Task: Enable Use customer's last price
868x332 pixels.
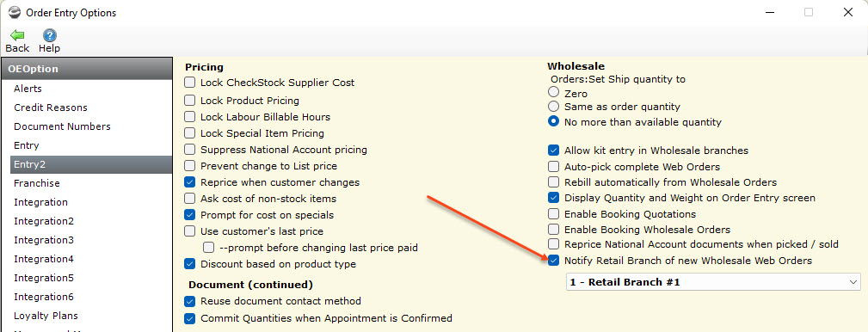Action: point(190,231)
